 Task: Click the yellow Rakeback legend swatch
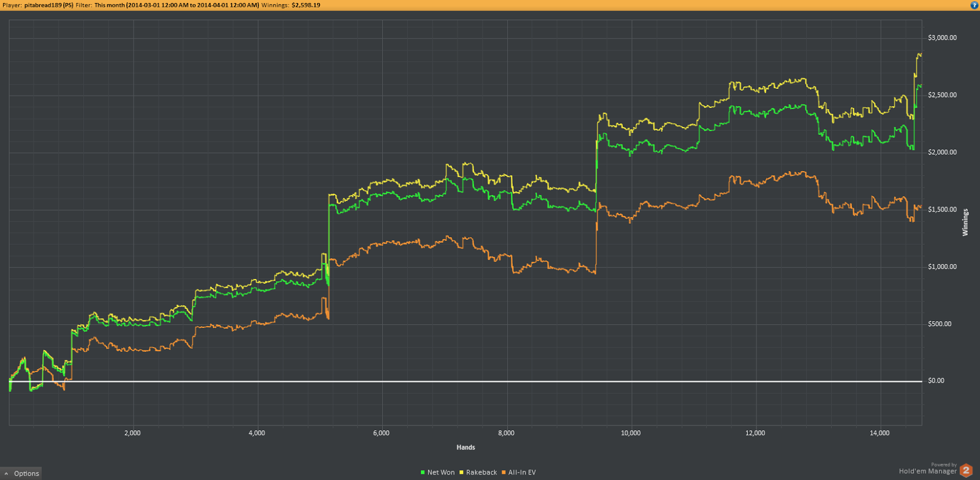pyautogui.click(x=461, y=473)
